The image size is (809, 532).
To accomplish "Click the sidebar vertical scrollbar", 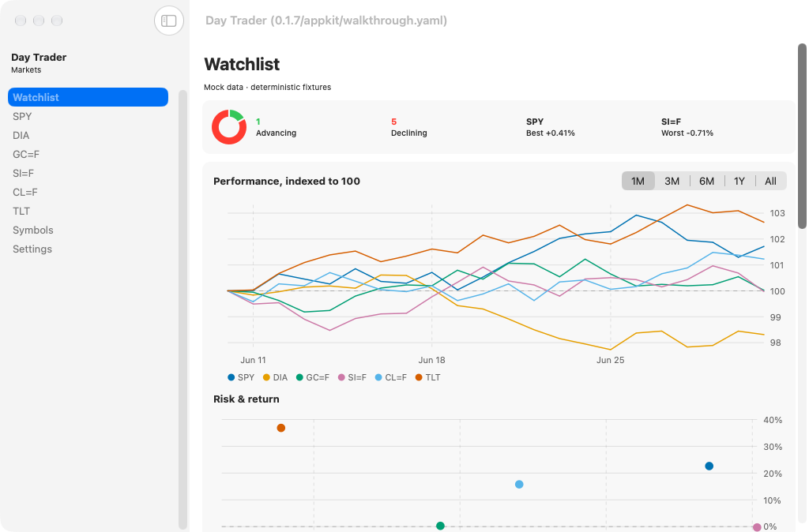I will click(182, 309).
